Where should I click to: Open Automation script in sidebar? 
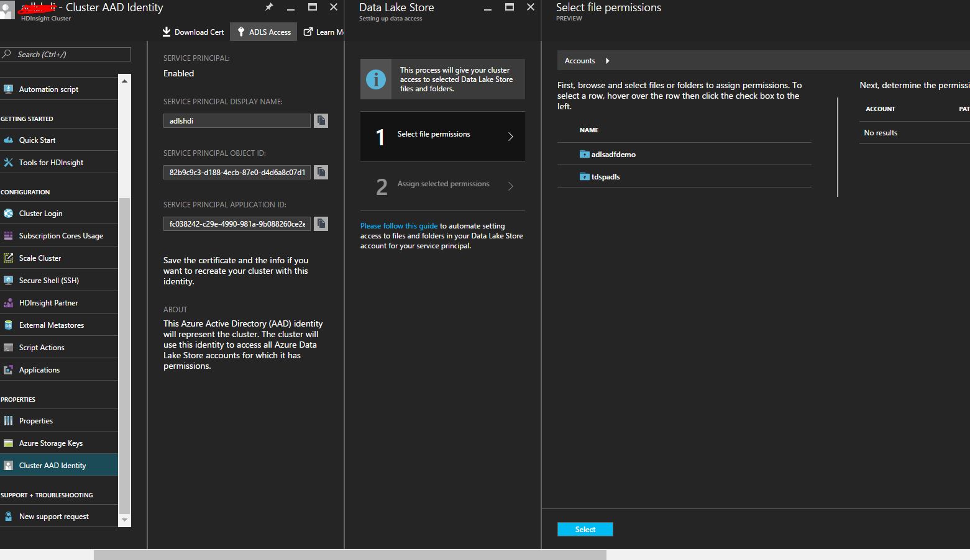click(x=59, y=89)
